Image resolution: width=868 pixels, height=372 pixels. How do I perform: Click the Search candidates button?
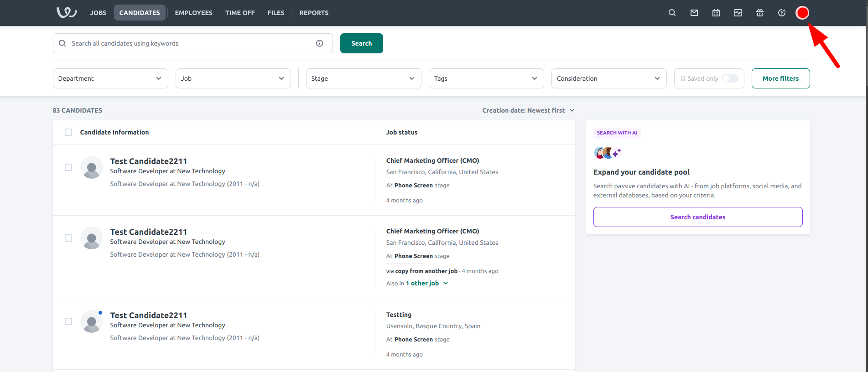coord(698,217)
